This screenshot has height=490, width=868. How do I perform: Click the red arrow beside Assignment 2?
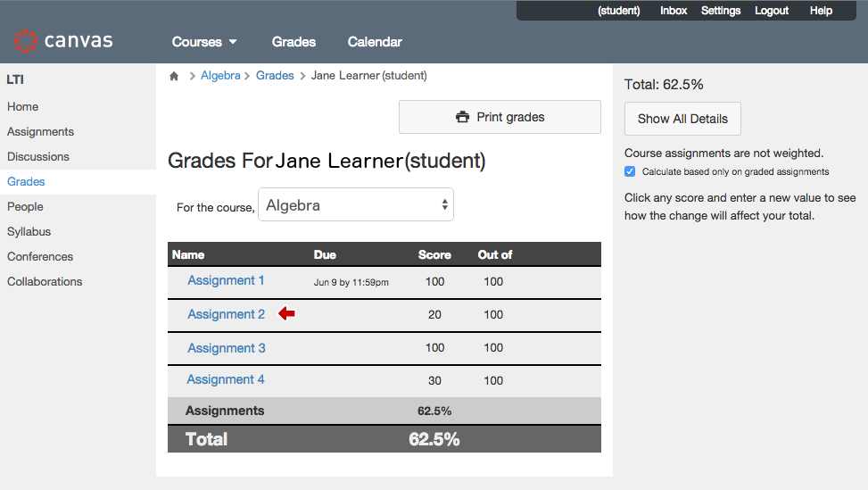(286, 313)
